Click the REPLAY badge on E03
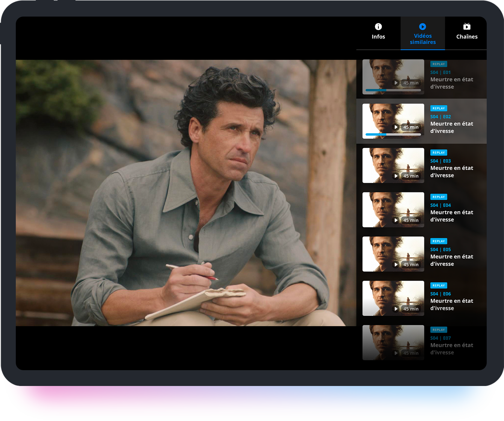This screenshot has height=421, width=504. (439, 153)
